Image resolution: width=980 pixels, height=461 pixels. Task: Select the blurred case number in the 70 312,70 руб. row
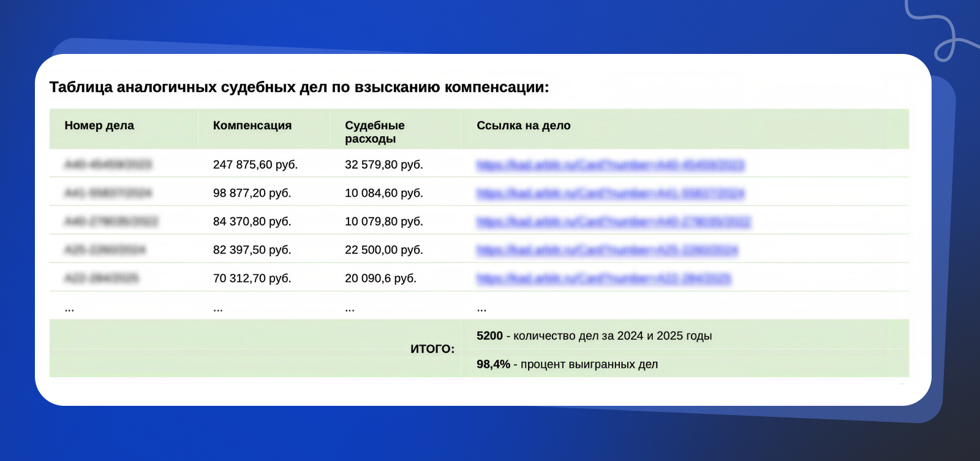coord(102,278)
